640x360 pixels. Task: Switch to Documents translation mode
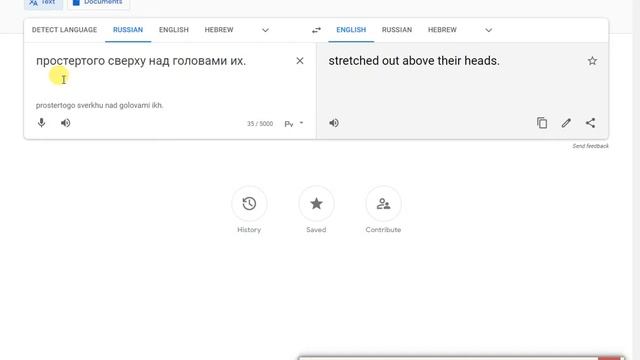point(98,2)
